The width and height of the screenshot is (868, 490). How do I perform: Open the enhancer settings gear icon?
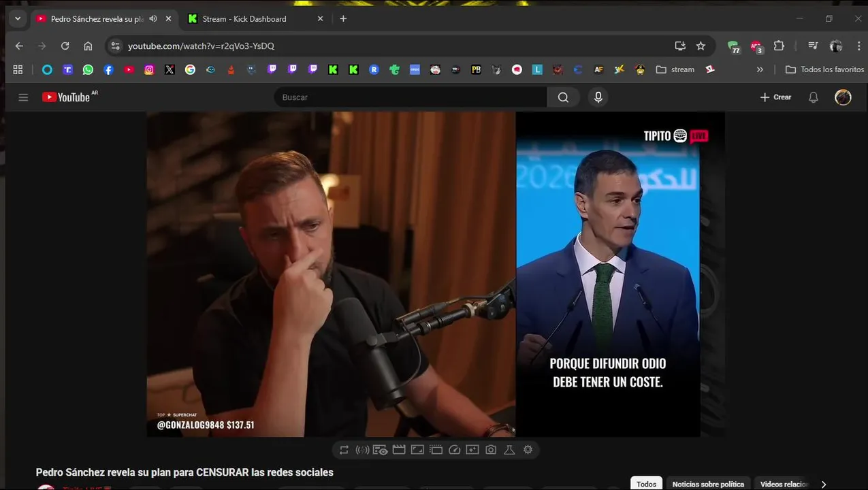pyautogui.click(x=528, y=450)
